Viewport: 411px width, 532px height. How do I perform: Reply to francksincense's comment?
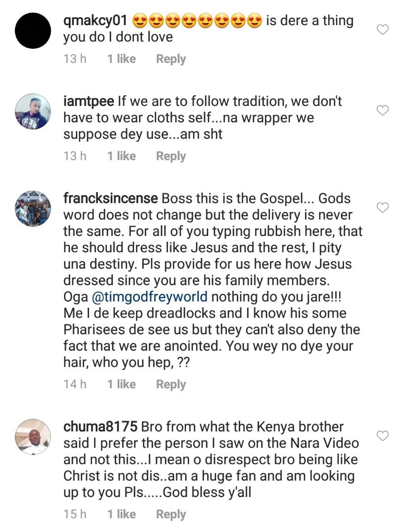171,384
